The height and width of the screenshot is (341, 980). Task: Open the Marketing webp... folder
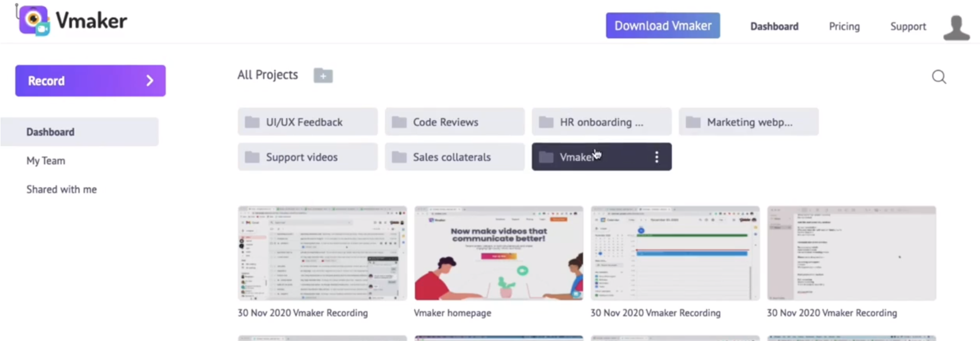pyautogui.click(x=748, y=122)
